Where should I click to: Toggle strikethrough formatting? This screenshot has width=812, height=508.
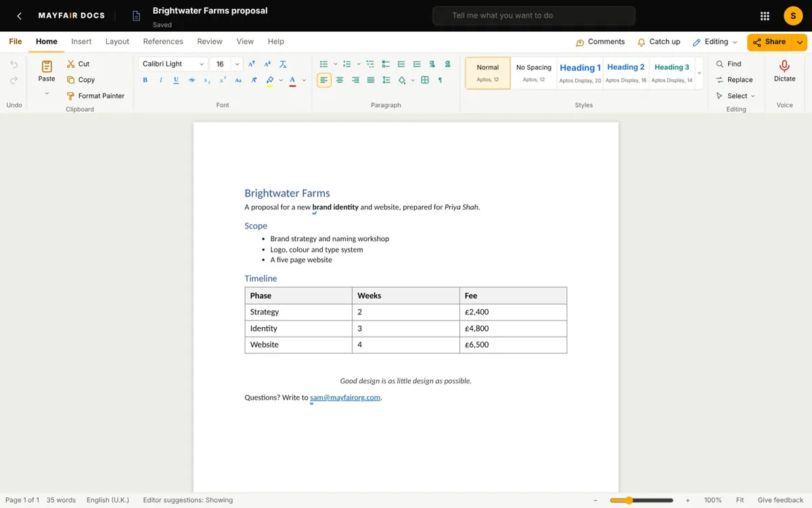pyautogui.click(x=191, y=80)
